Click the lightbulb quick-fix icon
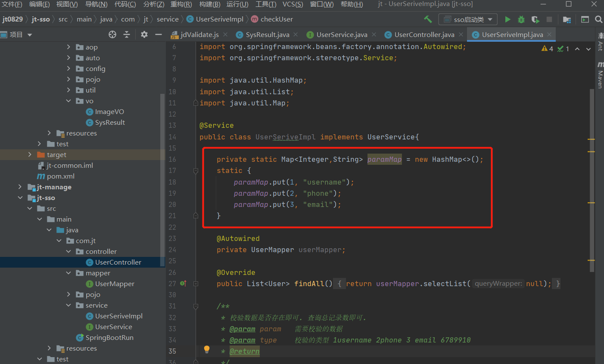Image resolution: width=604 pixels, height=364 pixels. click(x=207, y=349)
